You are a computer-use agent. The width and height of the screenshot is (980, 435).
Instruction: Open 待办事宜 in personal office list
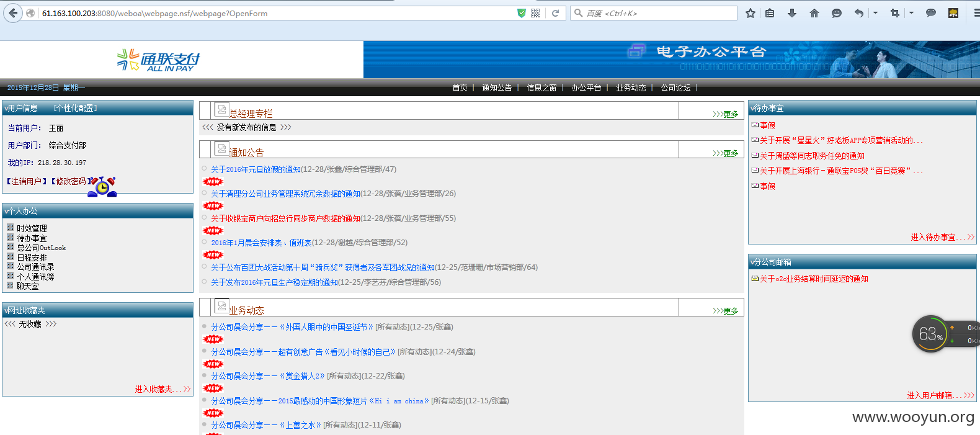point(32,238)
